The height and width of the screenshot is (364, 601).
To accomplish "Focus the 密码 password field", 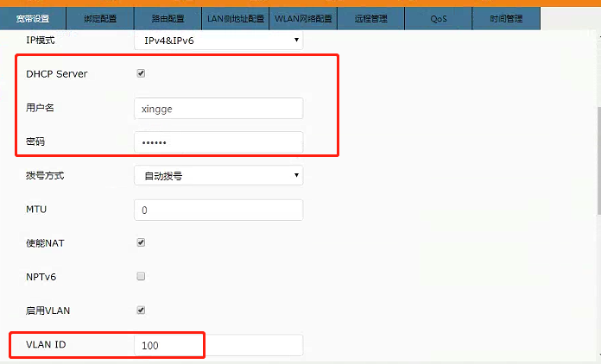I will click(x=218, y=141).
